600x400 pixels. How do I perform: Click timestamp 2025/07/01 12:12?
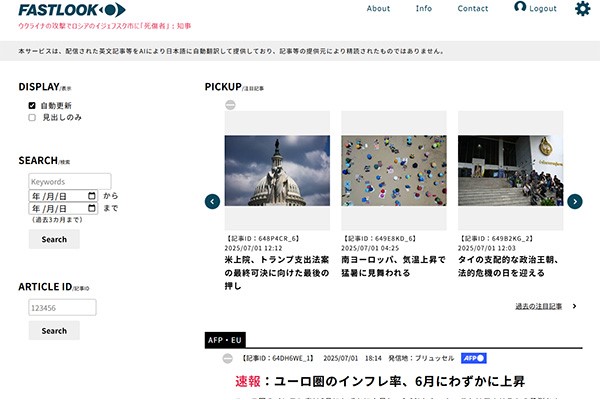click(x=253, y=248)
